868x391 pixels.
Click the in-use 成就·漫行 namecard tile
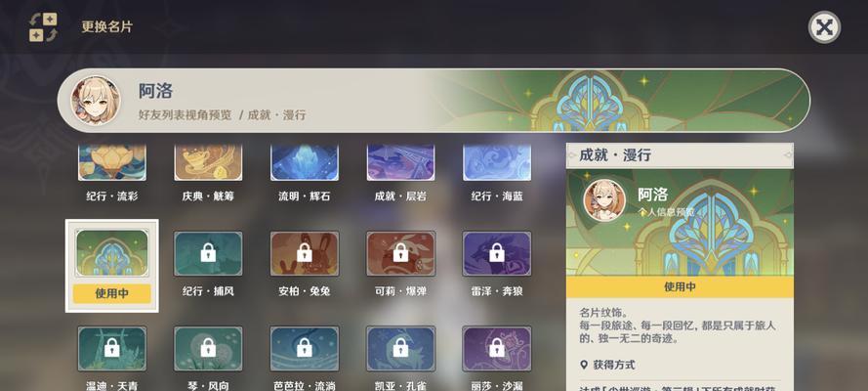[x=112, y=266]
